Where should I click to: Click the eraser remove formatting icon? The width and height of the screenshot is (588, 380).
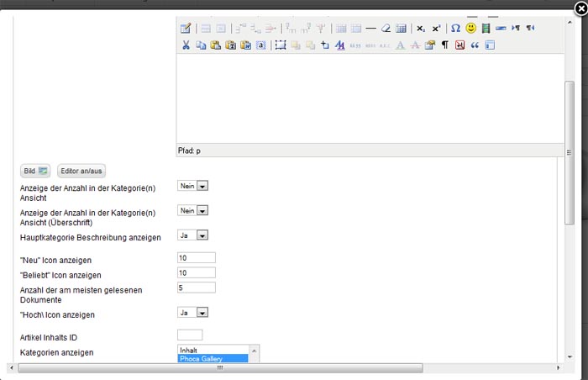386,28
